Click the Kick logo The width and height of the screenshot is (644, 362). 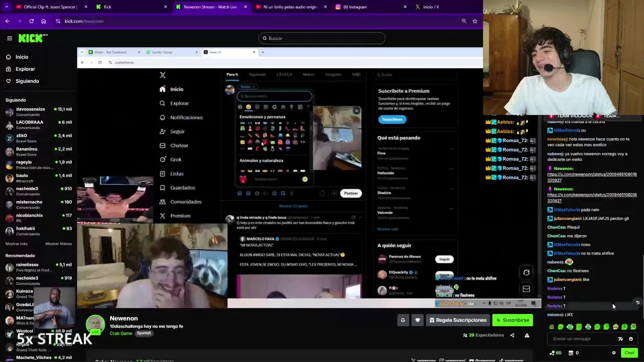click(x=33, y=38)
